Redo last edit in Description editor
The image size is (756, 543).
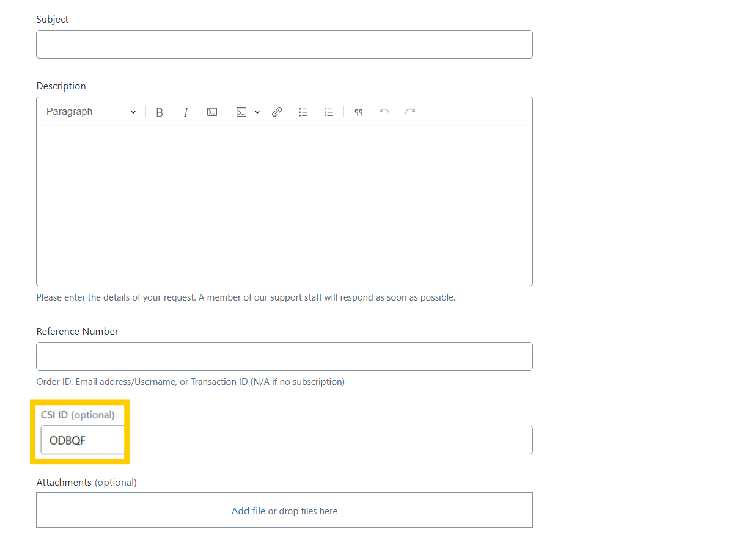[410, 112]
